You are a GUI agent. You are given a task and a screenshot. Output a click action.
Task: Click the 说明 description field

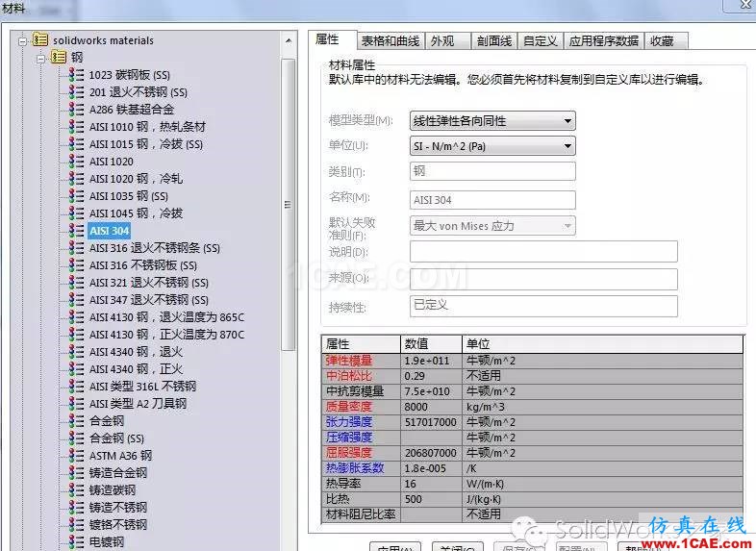(543, 252)
